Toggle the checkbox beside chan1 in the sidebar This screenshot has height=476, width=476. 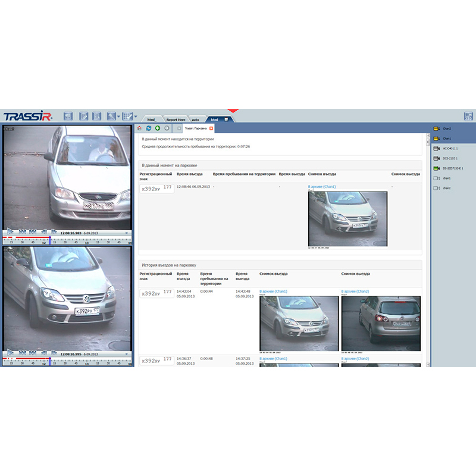click(436, 177)
